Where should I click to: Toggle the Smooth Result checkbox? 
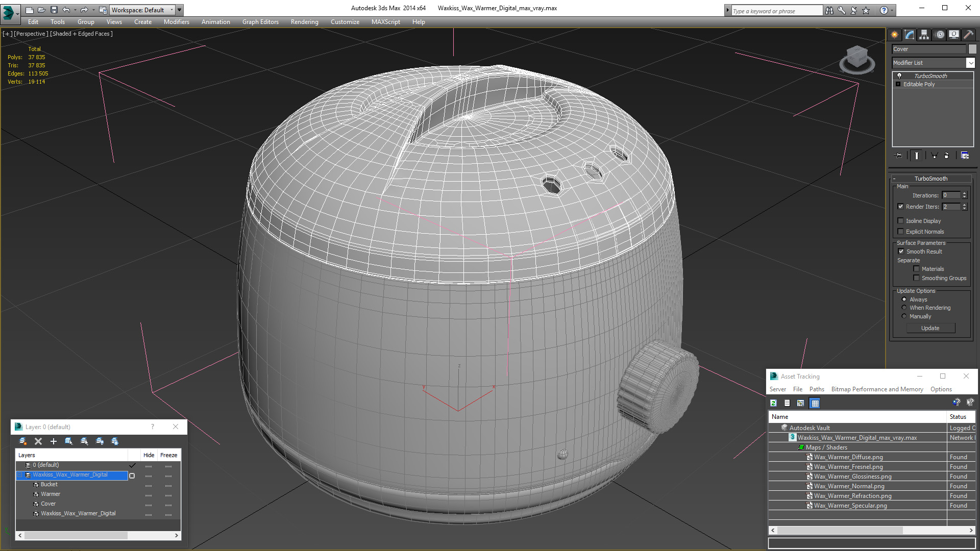point(901,252)
